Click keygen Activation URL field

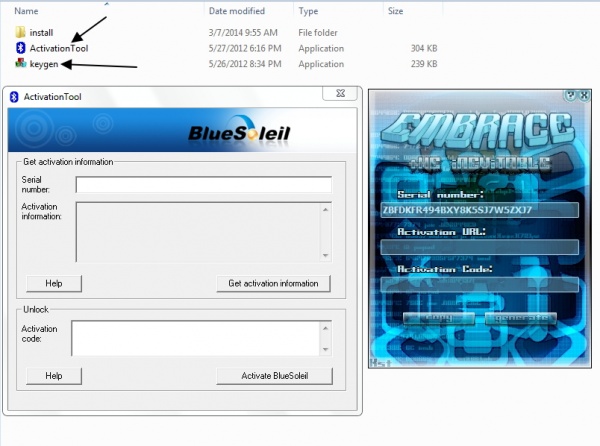[x=479, y=247]
